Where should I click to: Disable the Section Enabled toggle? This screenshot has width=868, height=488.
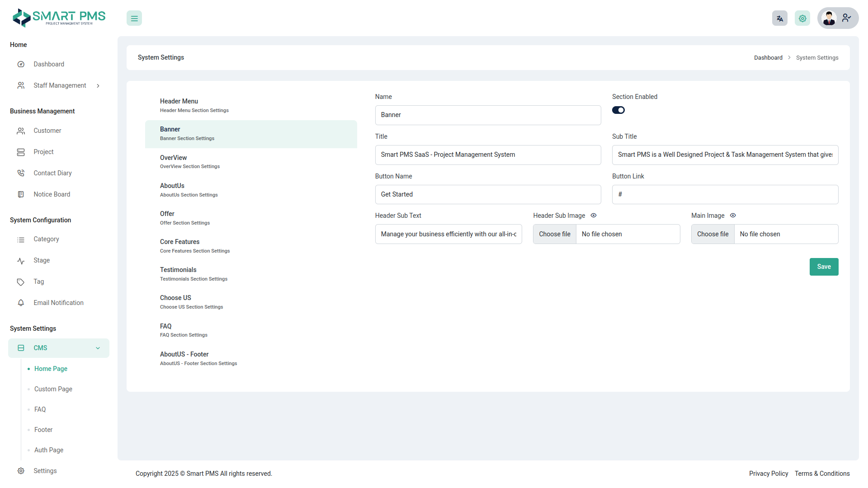click(618, 110)
